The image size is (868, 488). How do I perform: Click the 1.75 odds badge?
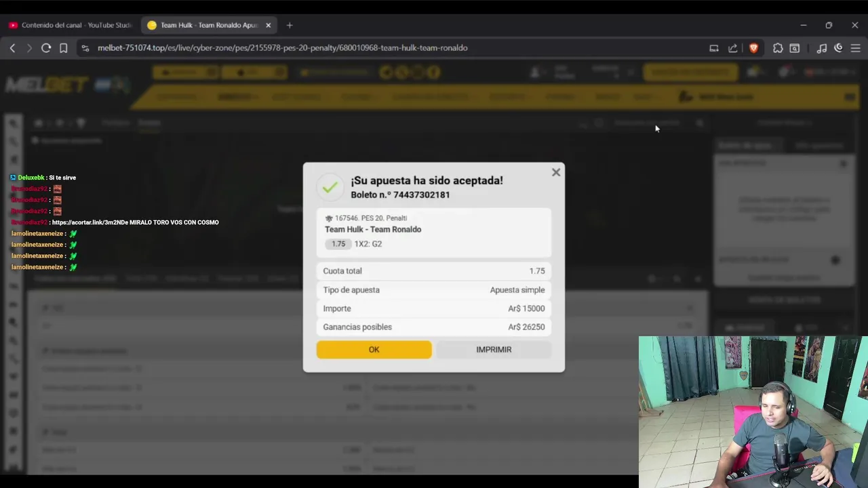[338, 244]
